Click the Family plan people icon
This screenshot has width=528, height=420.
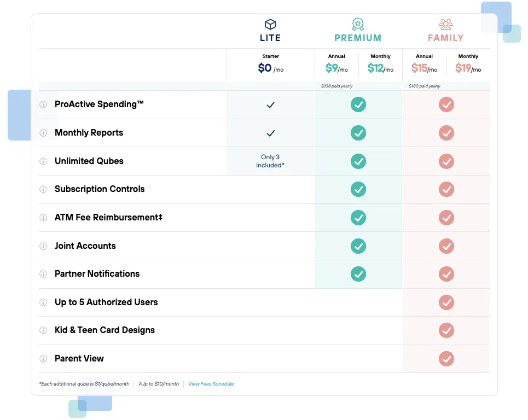click(446, 24)
